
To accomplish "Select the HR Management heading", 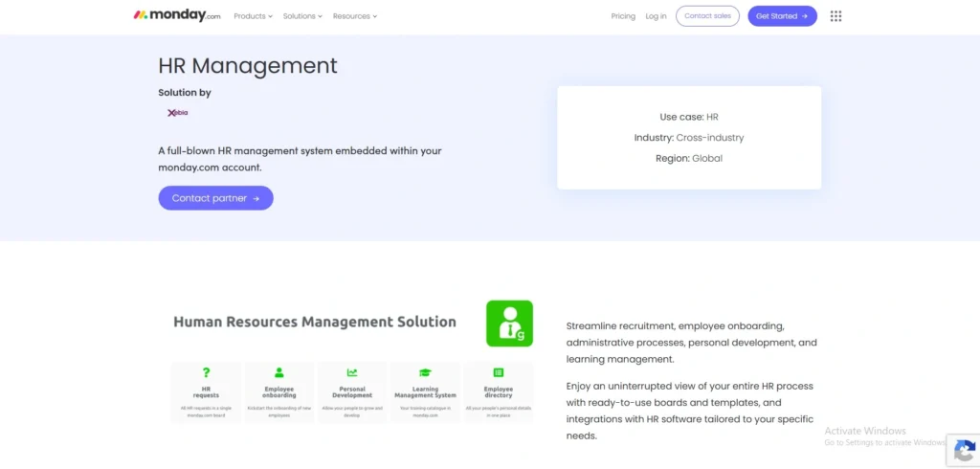I will (248, 66).
